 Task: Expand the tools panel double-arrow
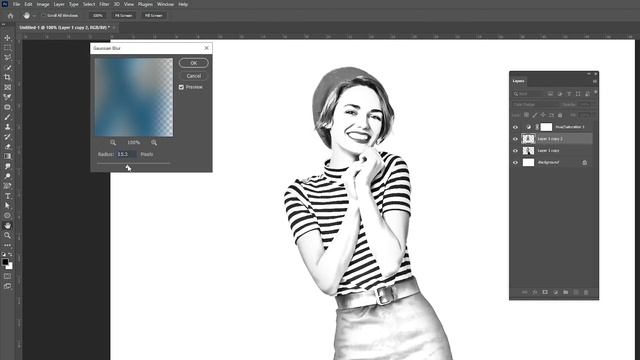click(x=4, y=24)
